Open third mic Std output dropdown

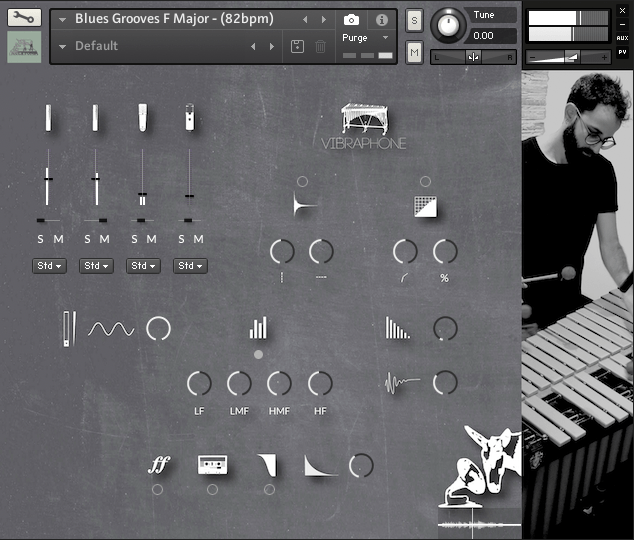(x=143, y=266)
